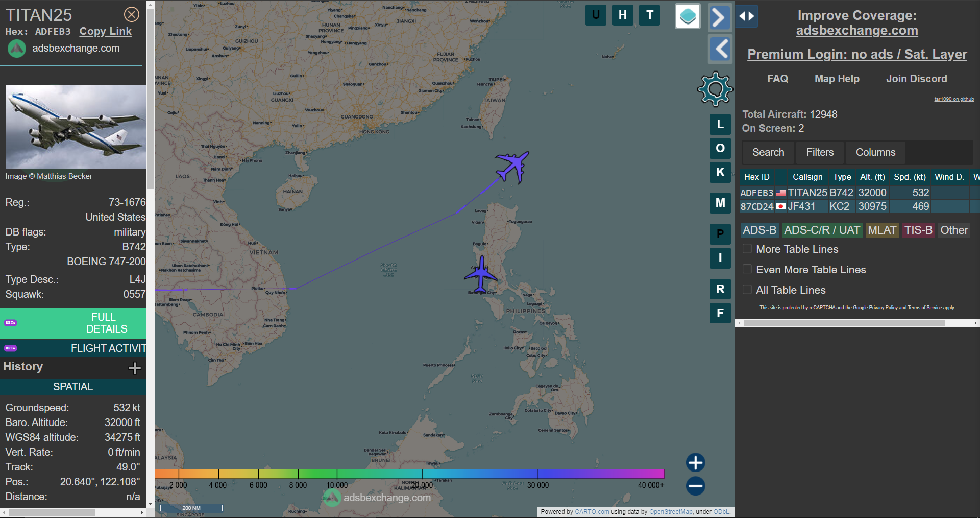Click the L map button
The height and width of the screenshot is (518, 980).
720,124
